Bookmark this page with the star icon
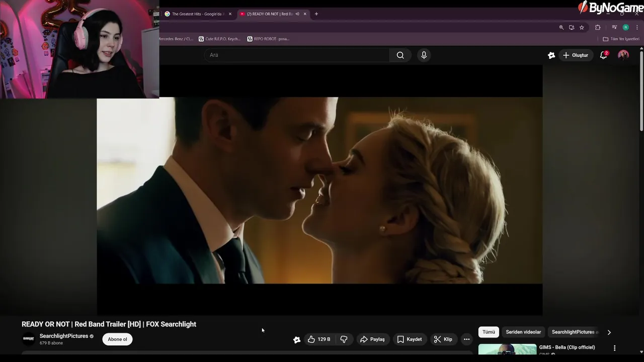The width and height of the screenshot is (644, 362). click(x=582, y=28)
